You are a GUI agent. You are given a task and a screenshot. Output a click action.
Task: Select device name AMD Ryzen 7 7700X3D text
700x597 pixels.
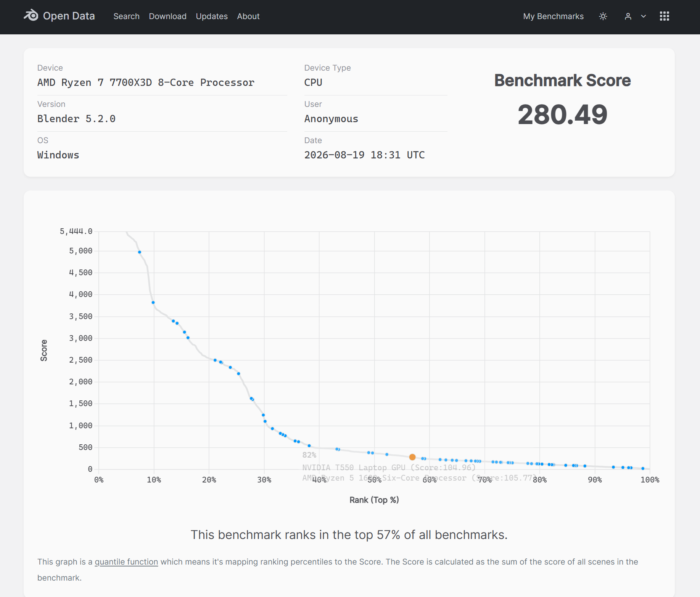[146, 82]
